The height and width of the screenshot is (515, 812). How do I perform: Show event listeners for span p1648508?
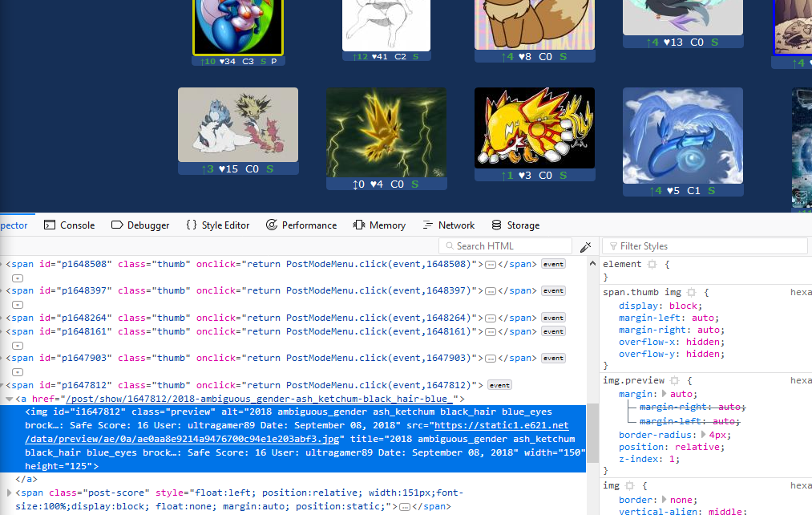click(x=553, y=264)
